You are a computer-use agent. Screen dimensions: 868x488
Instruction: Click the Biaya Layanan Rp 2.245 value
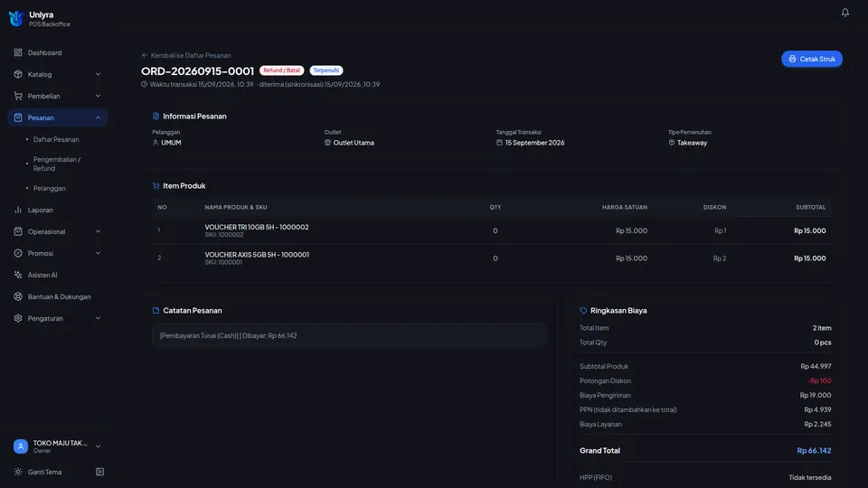(817, 424)
